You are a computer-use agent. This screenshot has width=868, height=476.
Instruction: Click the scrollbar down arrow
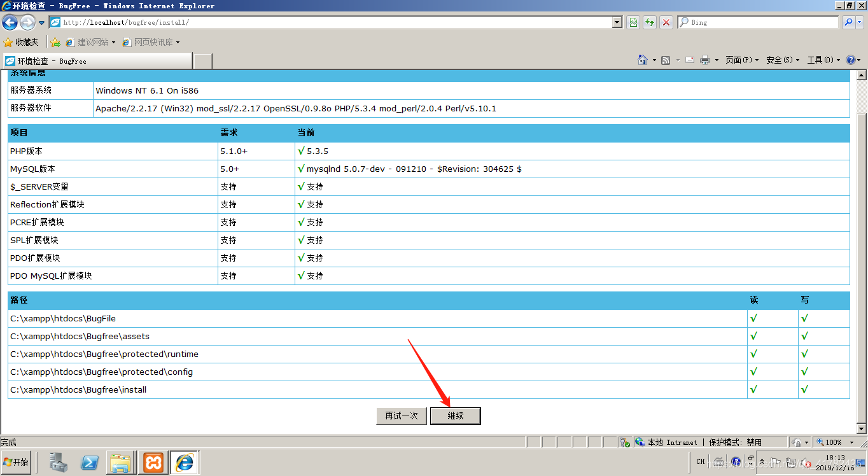tap(861, 430)
